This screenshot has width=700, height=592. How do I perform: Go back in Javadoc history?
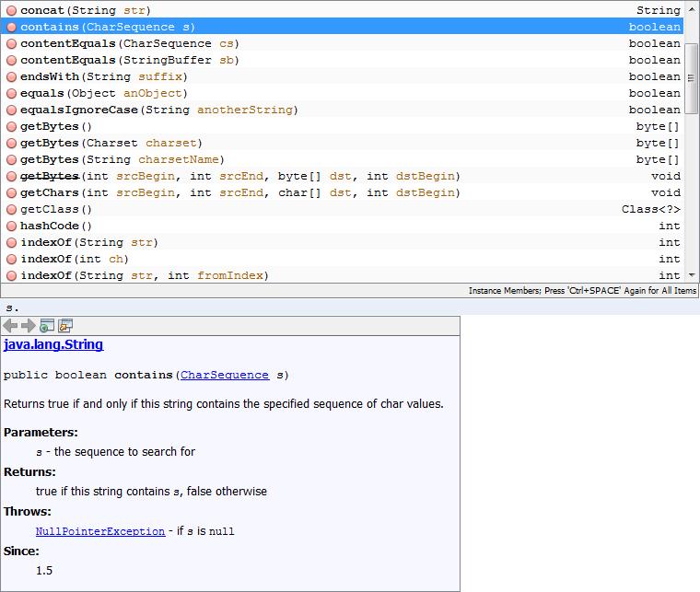[10, 326]
